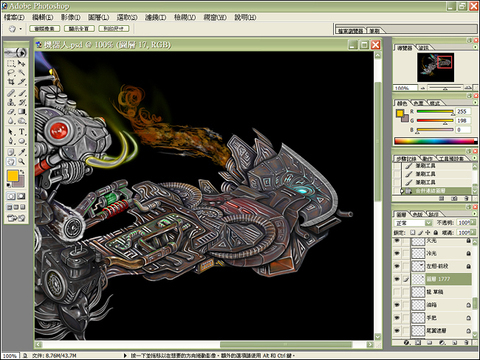Select the Type tool
The width and height of the screenshot is (480, 360).
[x=22, y=132]
